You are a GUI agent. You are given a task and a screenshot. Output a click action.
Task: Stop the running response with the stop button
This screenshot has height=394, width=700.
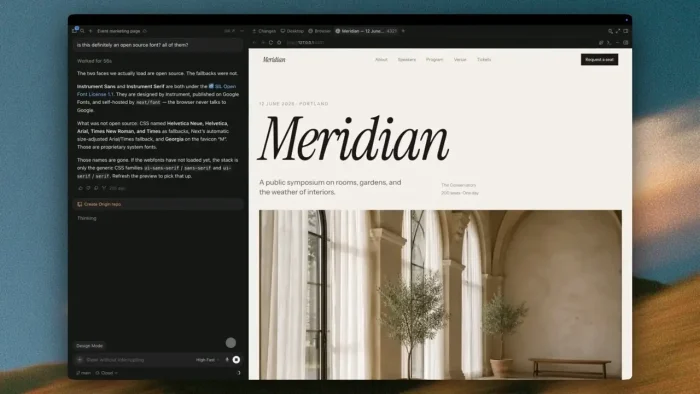click(x=236, y=360)
